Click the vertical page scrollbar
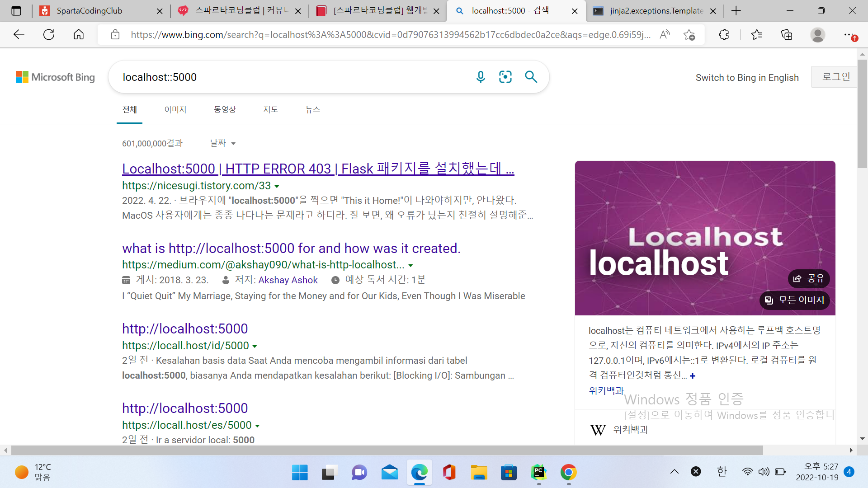The width and height of the screenshot is (868, 488). tap(862, 113)
